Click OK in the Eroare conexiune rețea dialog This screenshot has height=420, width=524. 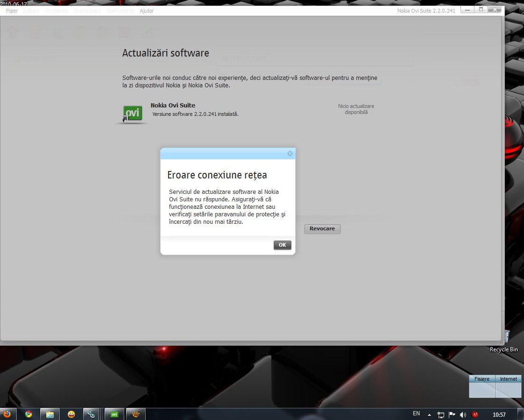coord(283,245)
